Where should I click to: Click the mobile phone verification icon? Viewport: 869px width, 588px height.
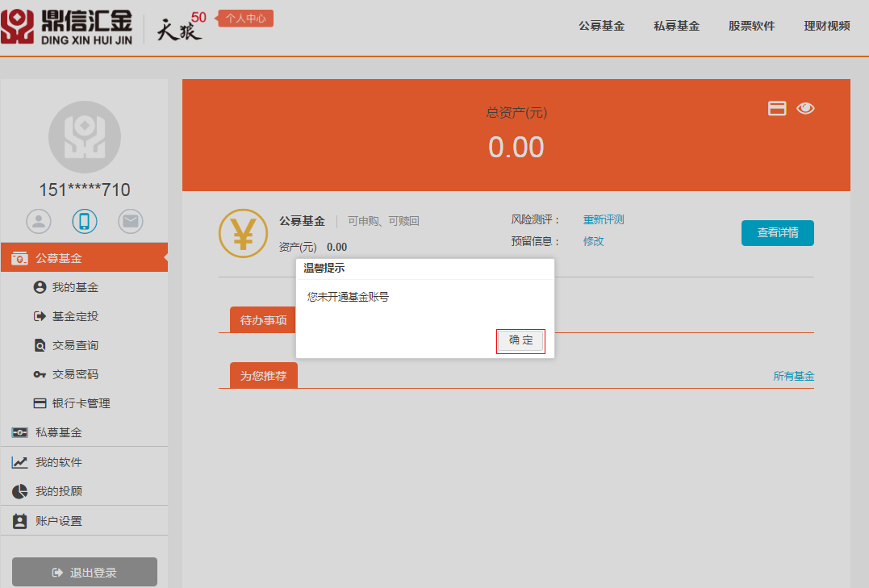(x=85, y=220)
